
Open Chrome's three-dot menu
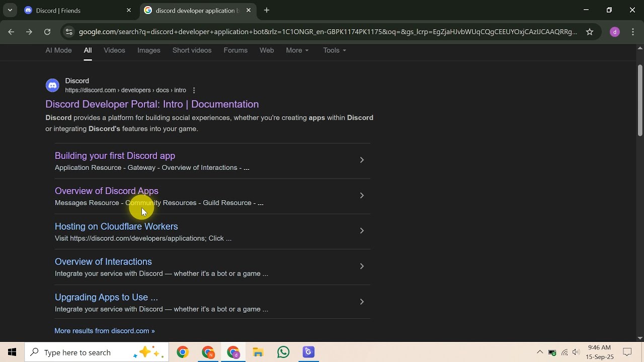point(632,32)
